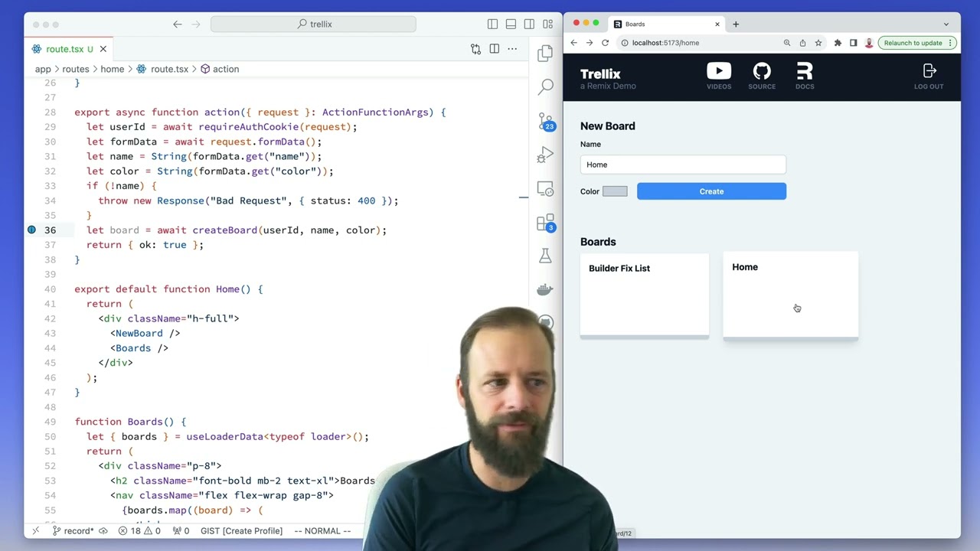The image size is (980, 551).
Task: Click 'createBoard' in line 36
Action: [x=224, y=230]
